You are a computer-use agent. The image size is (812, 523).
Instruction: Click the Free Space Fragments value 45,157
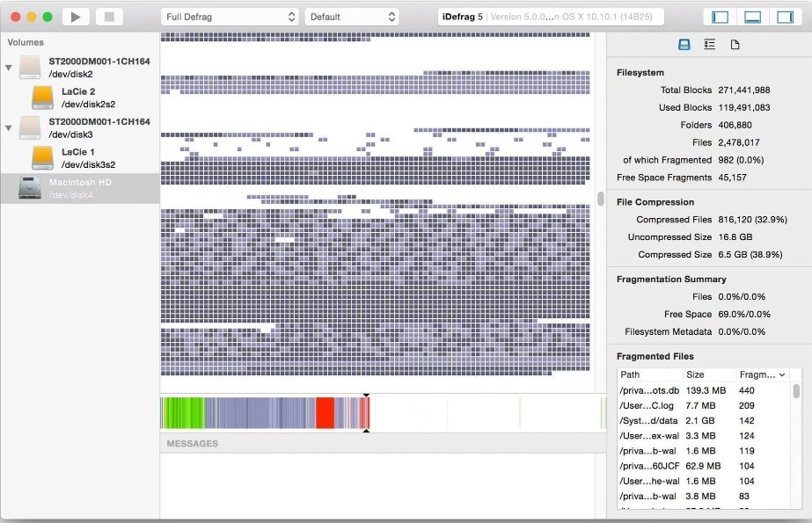[x=732, y=178]
